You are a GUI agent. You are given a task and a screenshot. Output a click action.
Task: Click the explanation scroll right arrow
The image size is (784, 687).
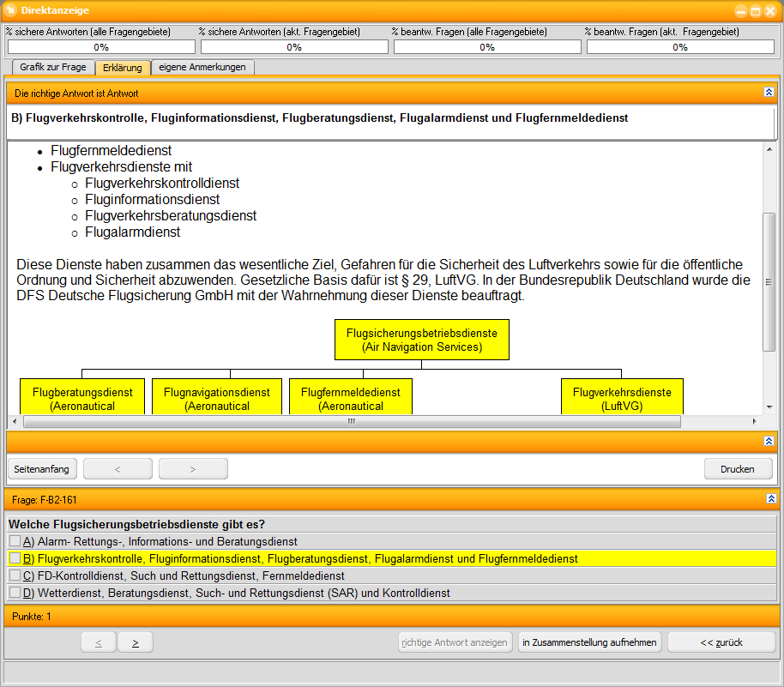pyautogui.click(x=754, y=421)
